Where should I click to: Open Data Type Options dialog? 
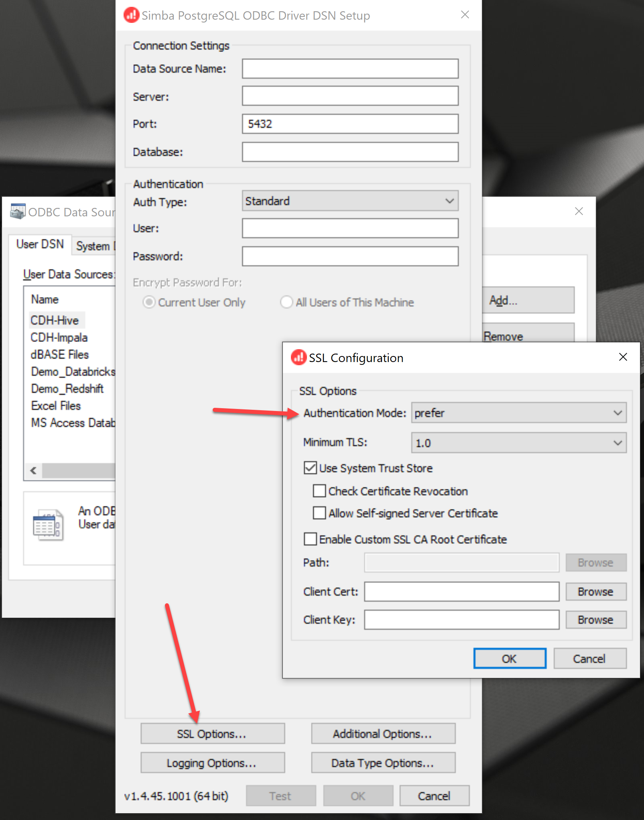(x=383, y=763)
